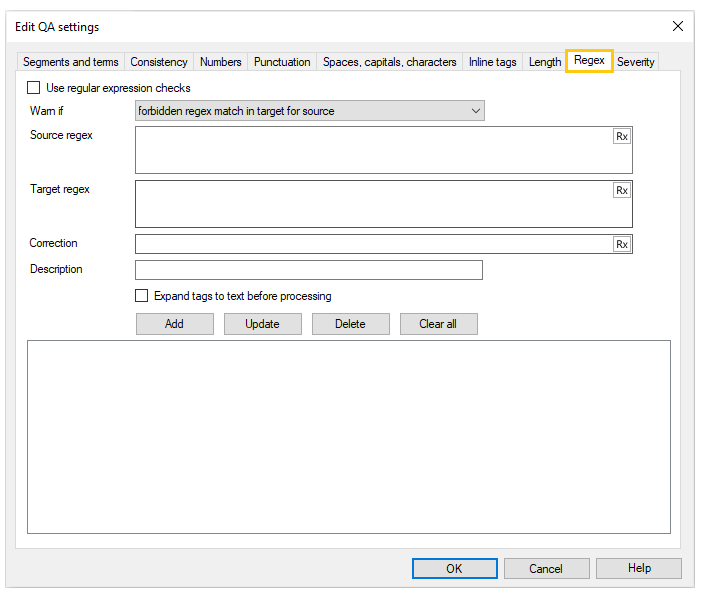Open the Consistency tab
Screen dimensions: 704x595
159,62
